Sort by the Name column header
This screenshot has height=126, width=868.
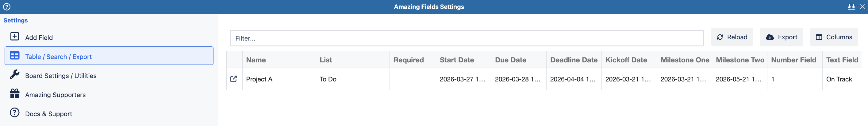click(256, 60)
